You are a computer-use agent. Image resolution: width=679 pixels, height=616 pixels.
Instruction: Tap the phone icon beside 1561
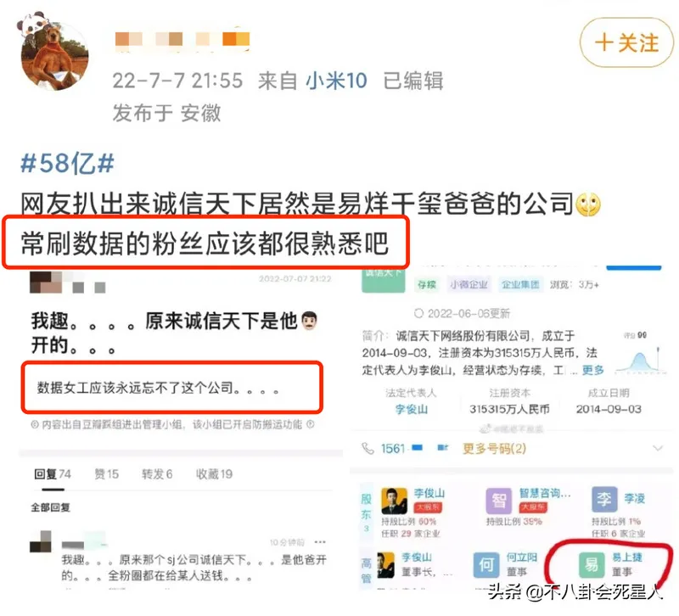tap(368, 449)
